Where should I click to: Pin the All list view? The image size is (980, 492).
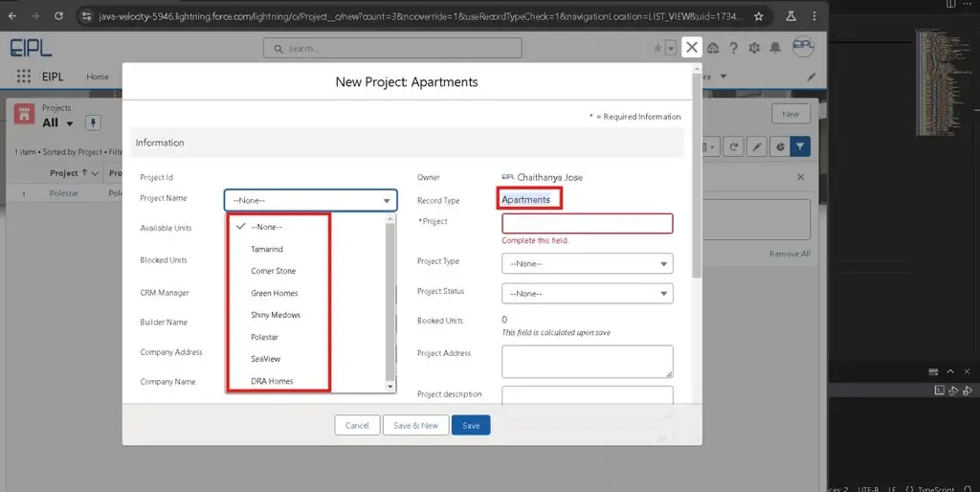pyautogui.click(x=93, y=123)
